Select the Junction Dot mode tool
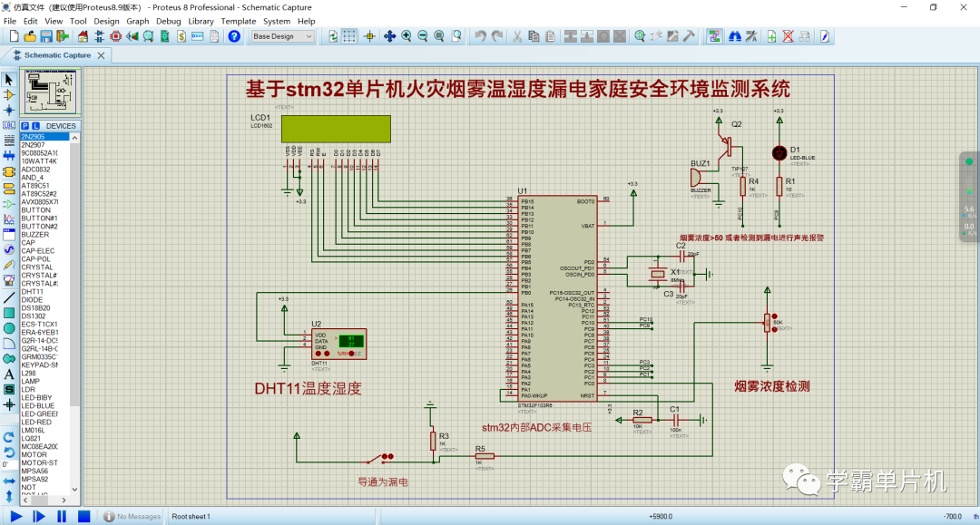The width and height of the screenshot is (980, 525). pos(9,110)
